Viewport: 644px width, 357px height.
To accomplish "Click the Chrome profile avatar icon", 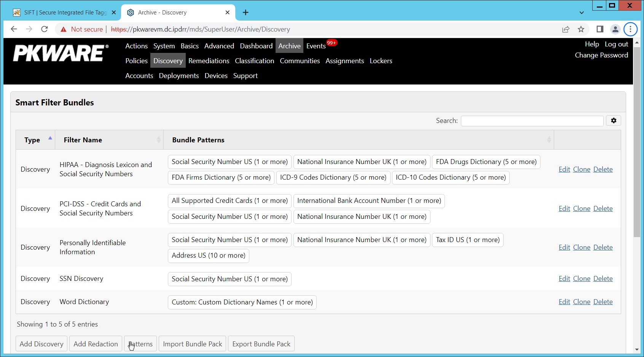I will [615, 29].
